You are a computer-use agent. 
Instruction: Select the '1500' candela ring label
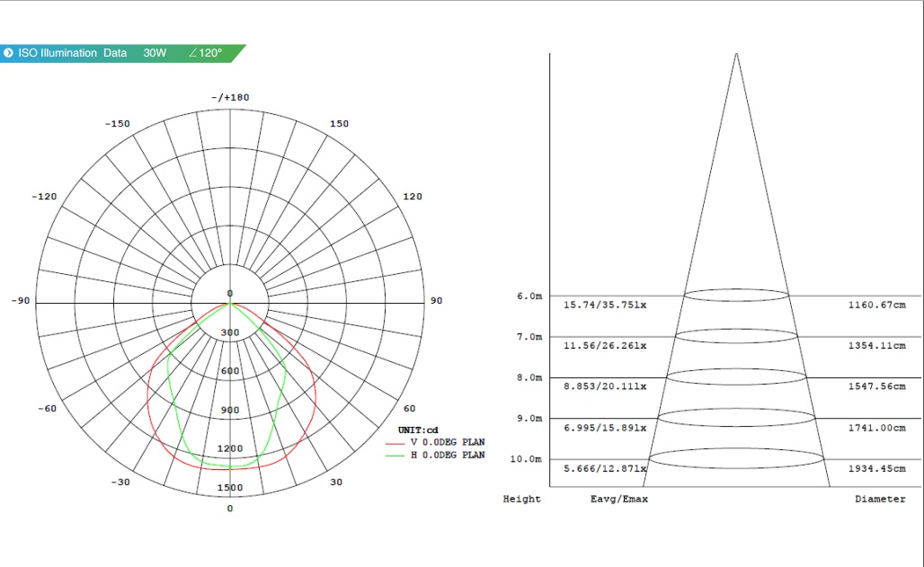tap(230, 487)
